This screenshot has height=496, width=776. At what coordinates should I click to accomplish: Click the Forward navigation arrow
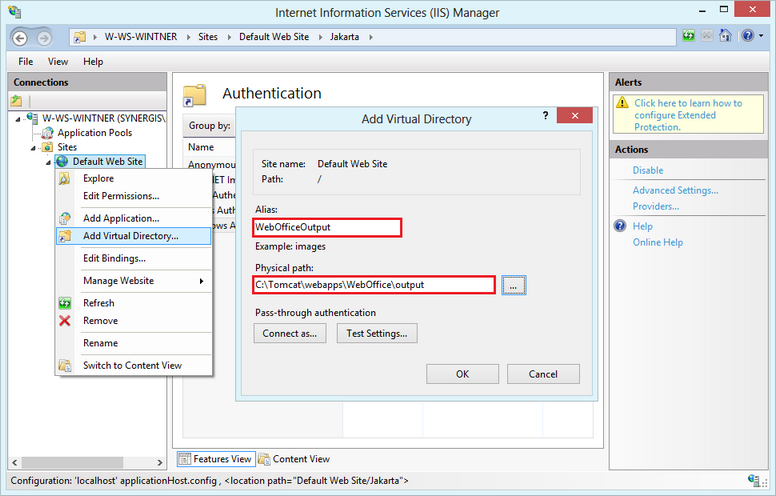click(44, 38)
